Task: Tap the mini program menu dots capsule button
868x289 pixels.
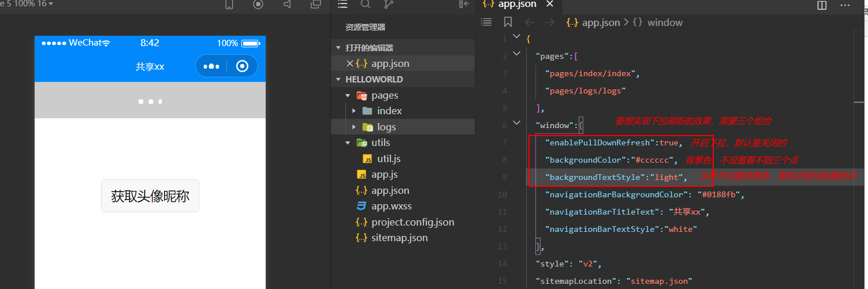Action: tap(211, 66)
